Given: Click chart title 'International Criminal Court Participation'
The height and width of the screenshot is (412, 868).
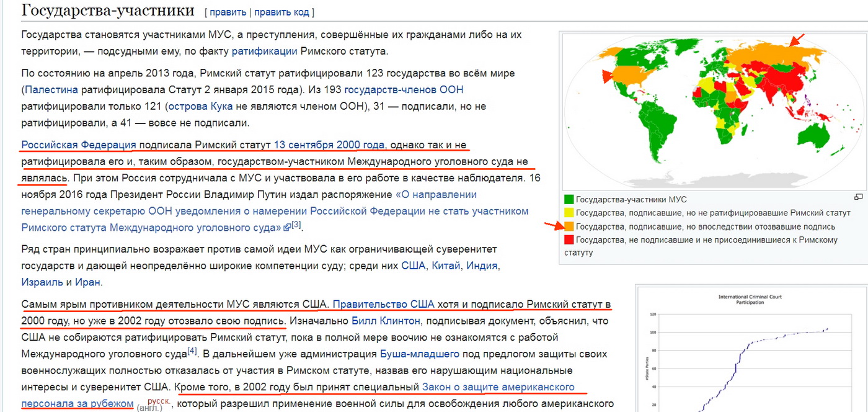Looking at the screenshot, I should 750,299.
